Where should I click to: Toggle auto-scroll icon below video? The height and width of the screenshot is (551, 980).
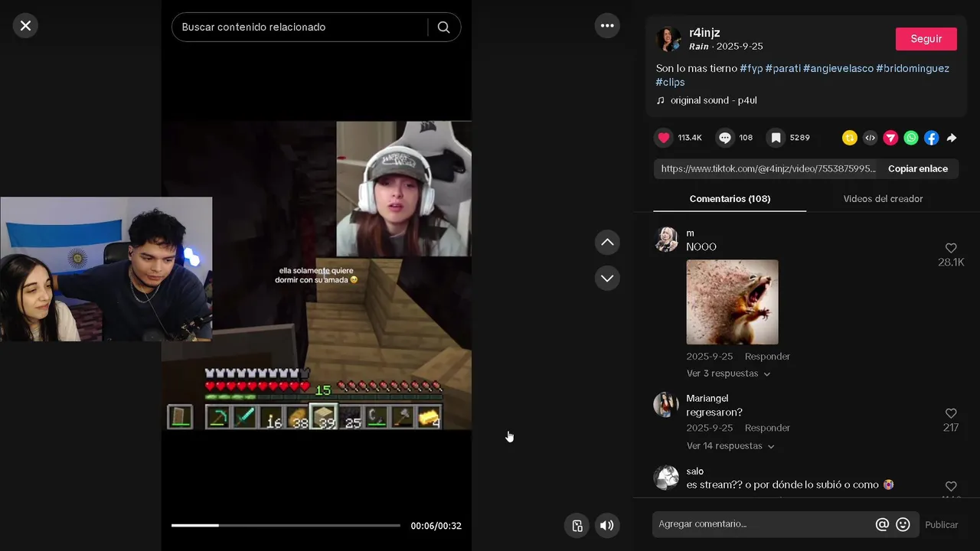[x=577, y=526]
